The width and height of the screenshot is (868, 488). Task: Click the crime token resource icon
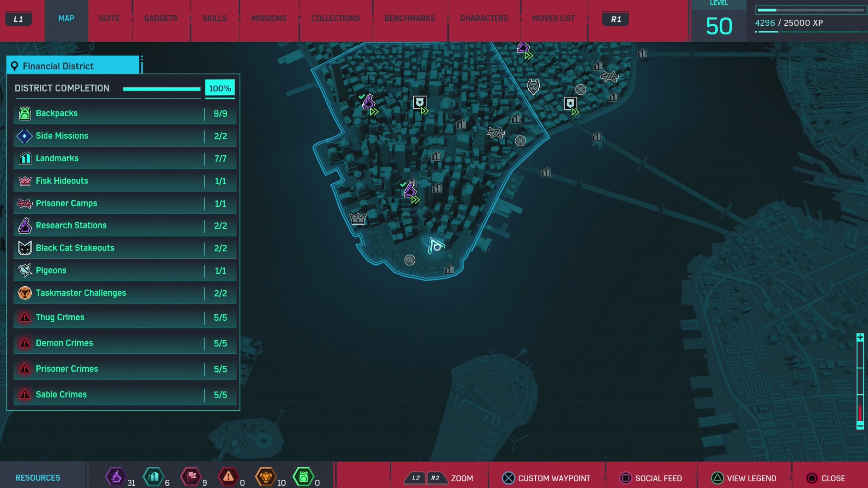tap(228, 477)
